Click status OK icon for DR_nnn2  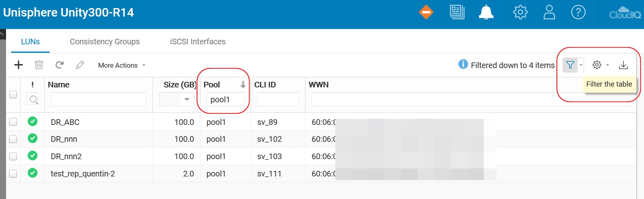(33, 155)
